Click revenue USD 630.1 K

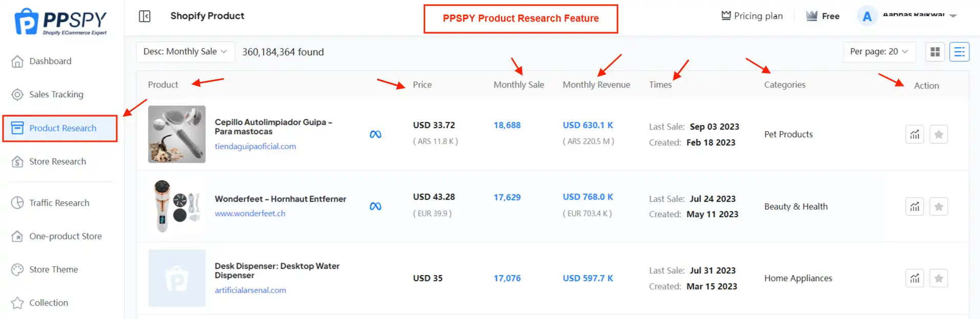tap(588, 125)
